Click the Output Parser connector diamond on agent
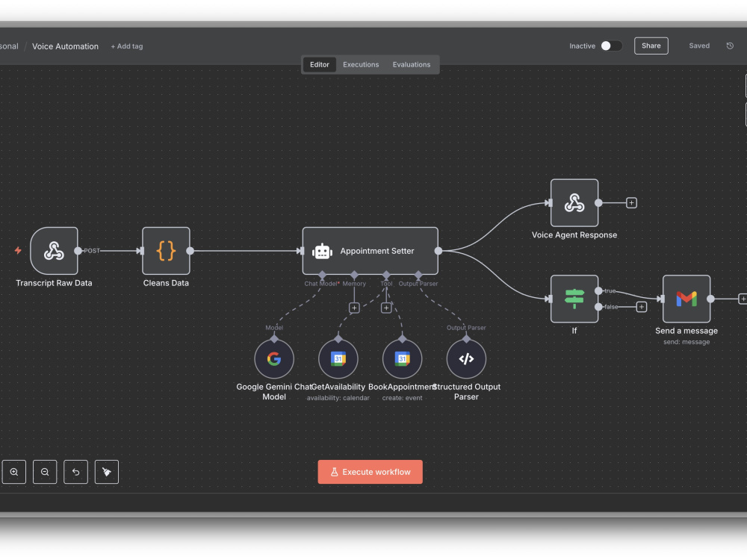The width and height of the screenshot is (747, 560). tap(418, 275)
